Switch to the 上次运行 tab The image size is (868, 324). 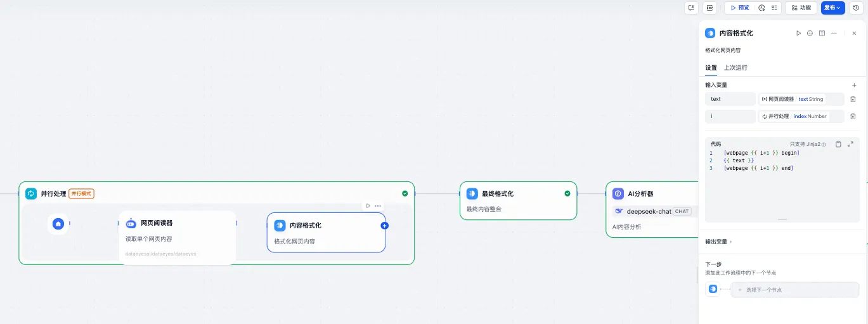pos(735,68)
